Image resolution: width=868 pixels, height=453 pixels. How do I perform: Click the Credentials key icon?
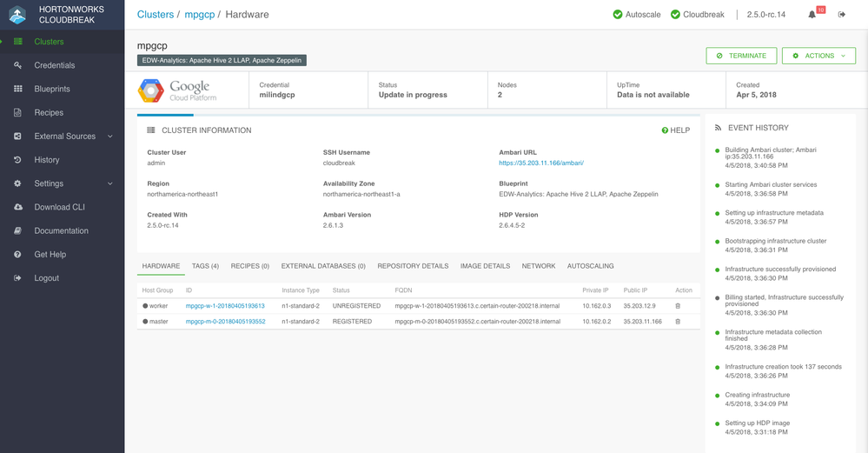[17, 65]
